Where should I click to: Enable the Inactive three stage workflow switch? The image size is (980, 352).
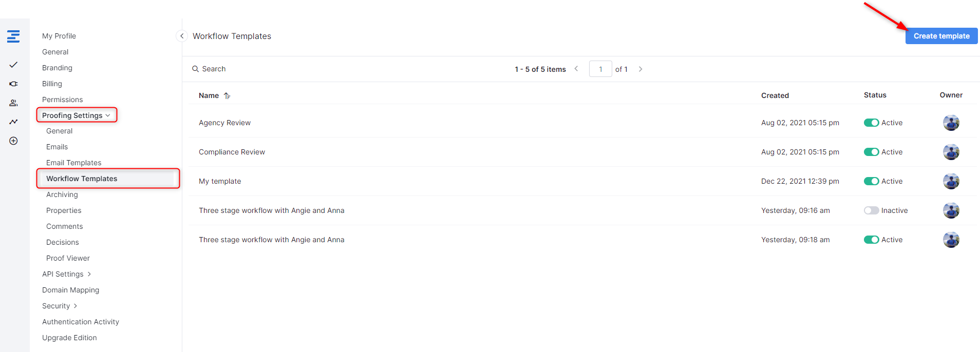pos(871,210)
